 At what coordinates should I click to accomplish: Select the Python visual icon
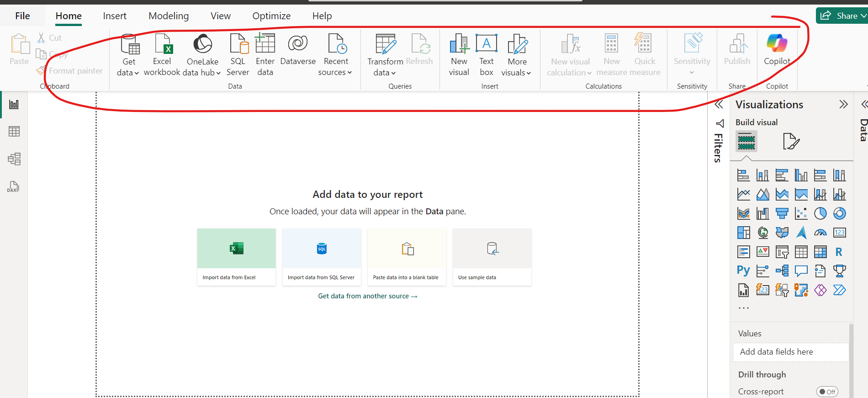[x=743, y=271]
